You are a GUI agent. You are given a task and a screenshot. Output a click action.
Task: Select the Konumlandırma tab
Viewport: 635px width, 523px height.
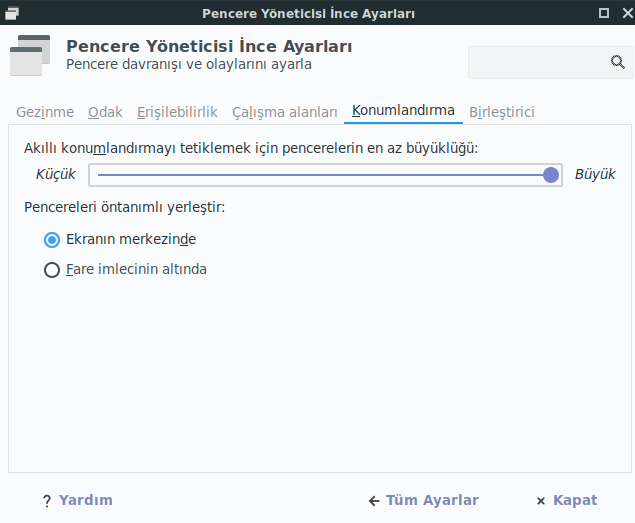pyautogui.click(x=403, y=111)
